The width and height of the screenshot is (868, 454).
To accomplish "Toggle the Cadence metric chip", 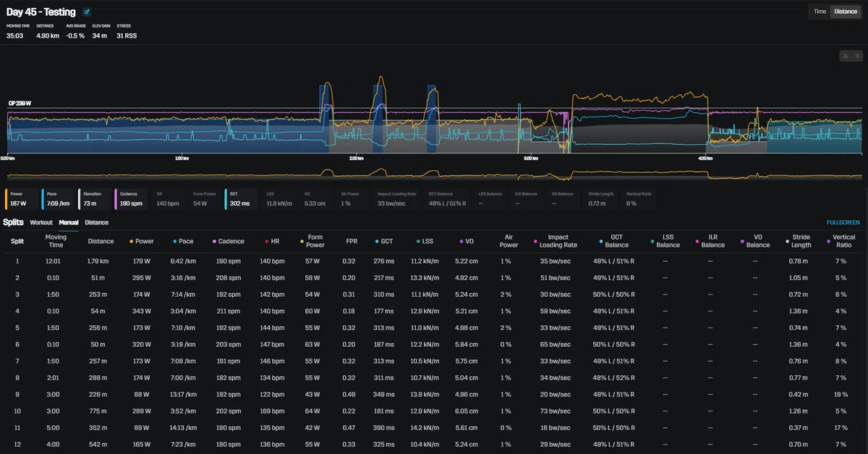I will (131, 199).
